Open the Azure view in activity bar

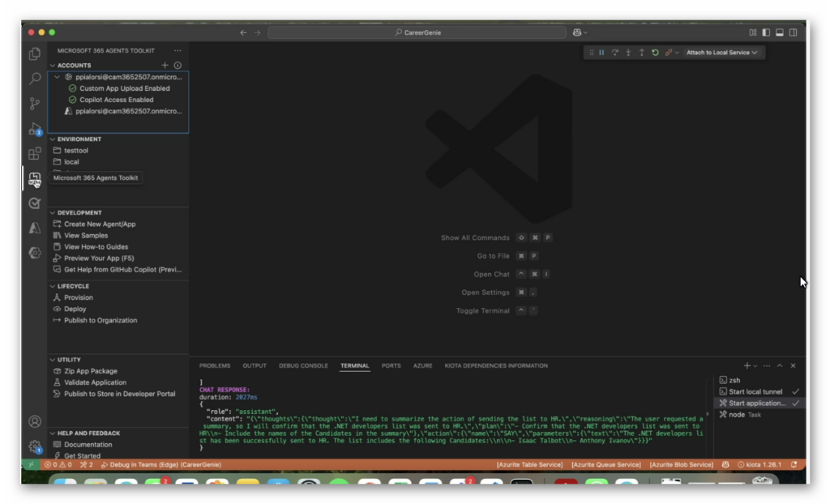click(35, 229)
